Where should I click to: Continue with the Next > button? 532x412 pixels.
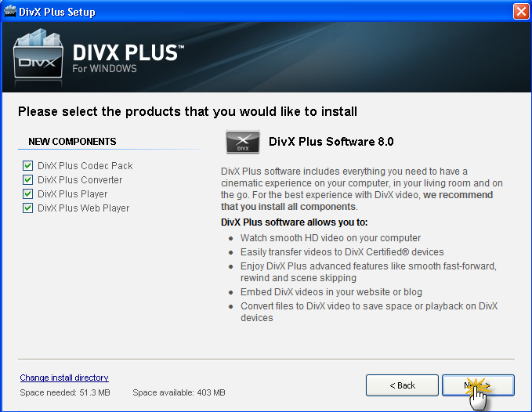(x=478, y=385)
